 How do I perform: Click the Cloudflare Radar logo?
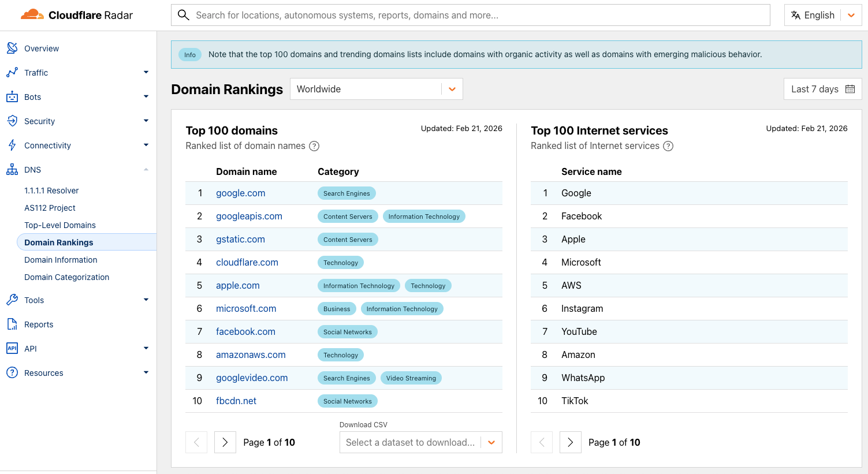coord(77,15)
